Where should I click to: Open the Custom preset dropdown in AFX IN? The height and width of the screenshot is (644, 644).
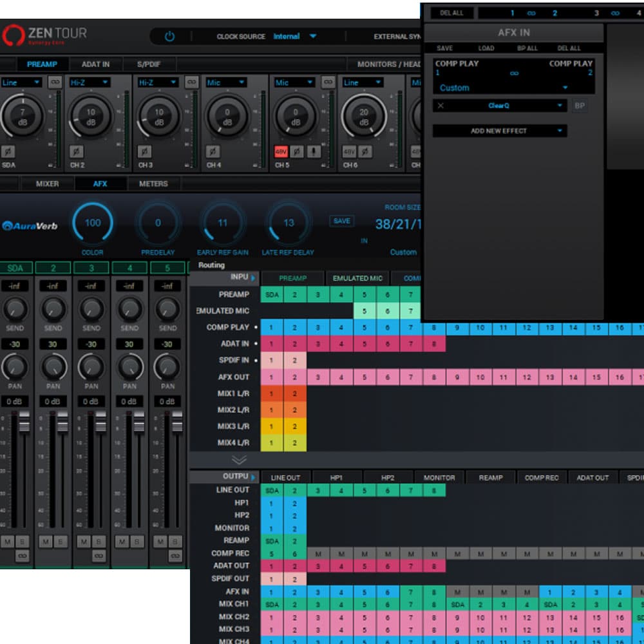click(x=503, y=88)
